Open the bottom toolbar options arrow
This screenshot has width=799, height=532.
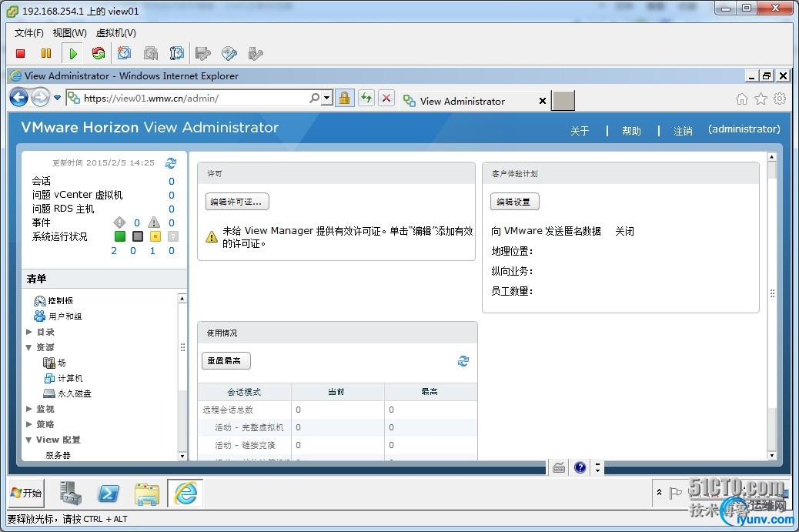coord(598,467)
